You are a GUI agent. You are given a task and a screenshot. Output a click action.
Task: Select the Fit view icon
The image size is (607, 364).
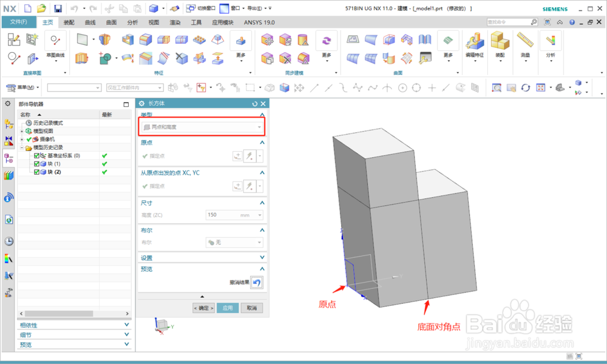click(x=541, y=88)
